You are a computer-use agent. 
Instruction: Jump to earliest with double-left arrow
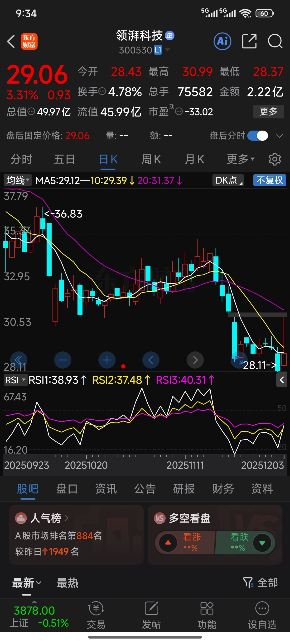[x=19, y=360]
